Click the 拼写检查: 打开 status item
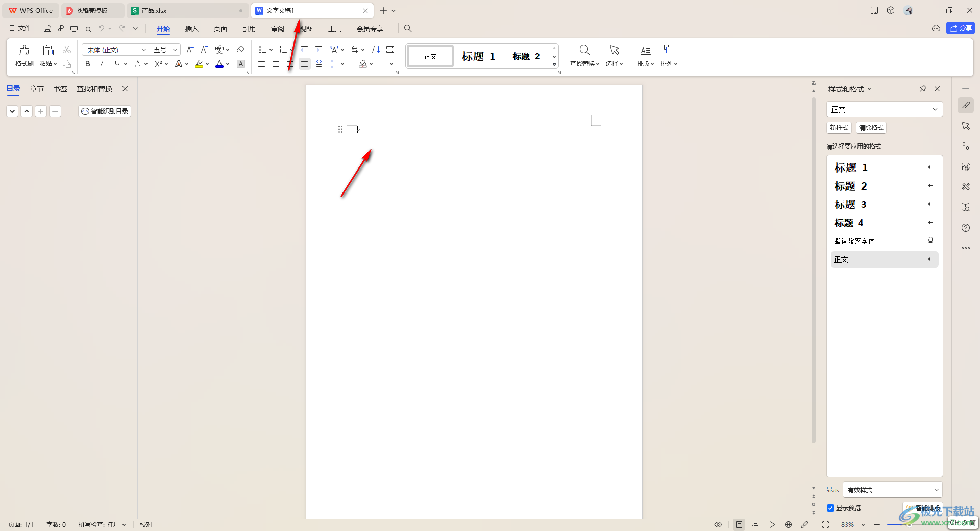This screenshot has height=531, width=980. (x=102, y=524)
